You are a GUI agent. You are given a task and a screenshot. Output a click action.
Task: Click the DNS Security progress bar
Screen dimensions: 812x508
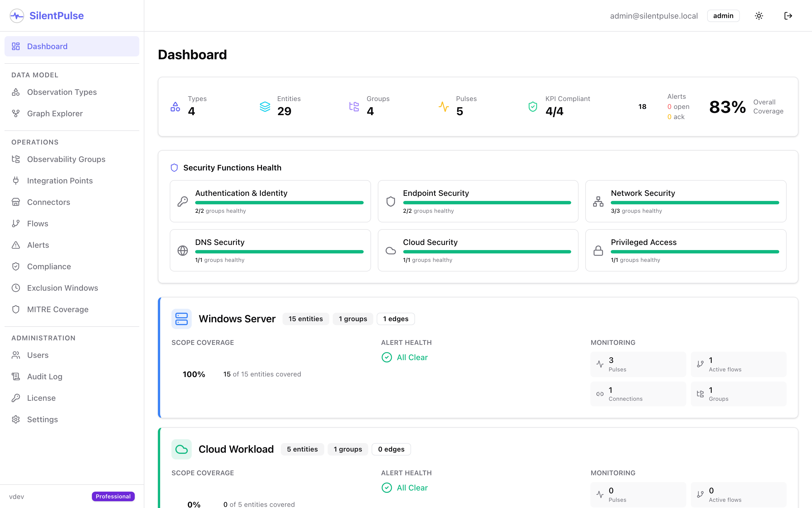tap(279, 252)
